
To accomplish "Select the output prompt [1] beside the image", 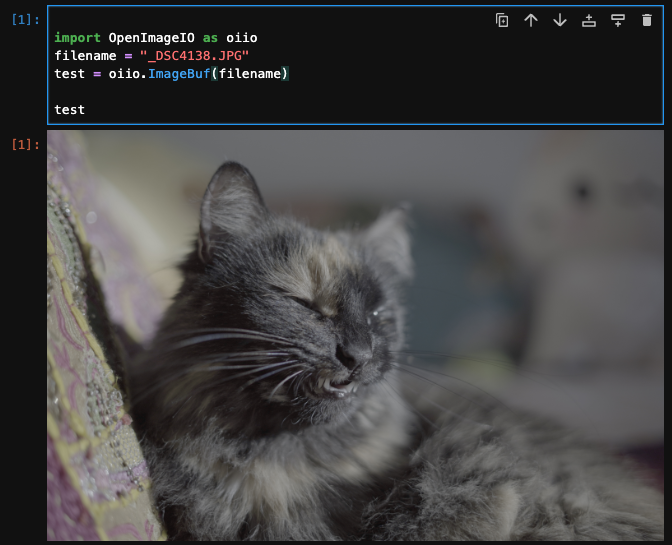I will pyautogui.click(x=25, y=145).
